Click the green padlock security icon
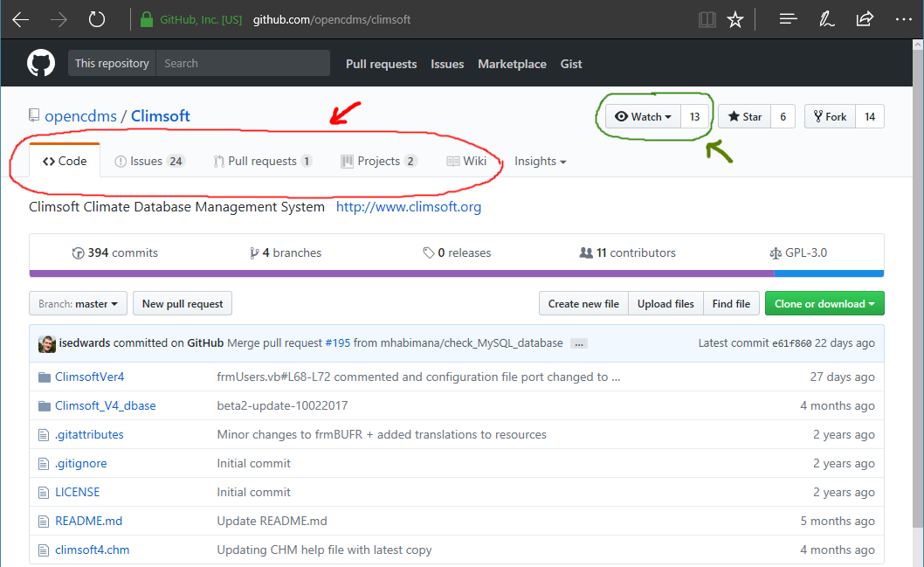Viewport: 924px width, 567px height. tap(146, 19)
